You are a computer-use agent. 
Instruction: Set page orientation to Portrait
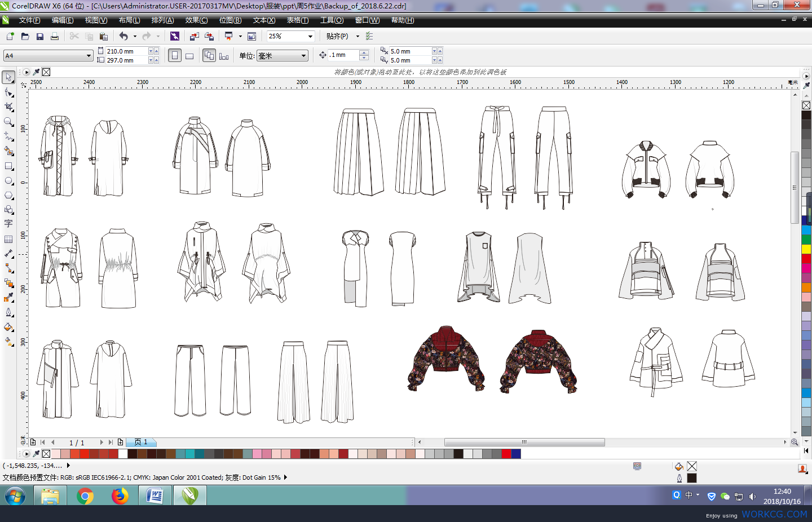click(175, 56)
